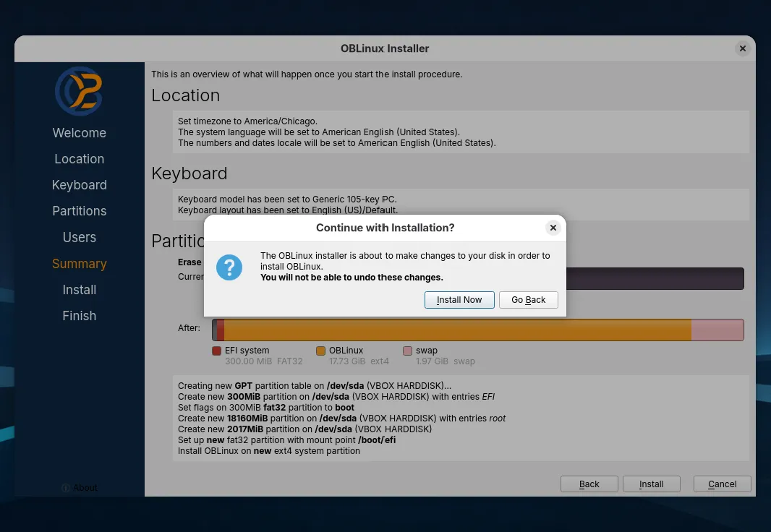Image resolution: width=771 pixels, height=532 pixels.
Task: Go to the Location step
Action: click(x=79, y=159)
